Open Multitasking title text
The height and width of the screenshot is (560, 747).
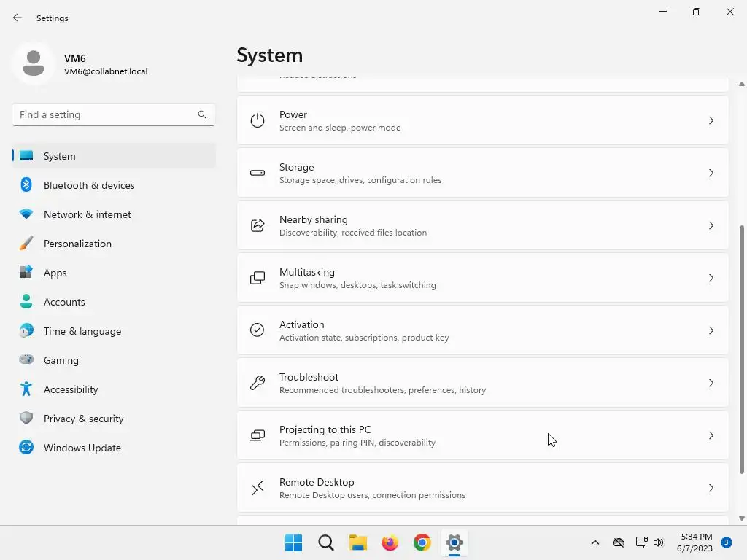click(x=307, y=272)
